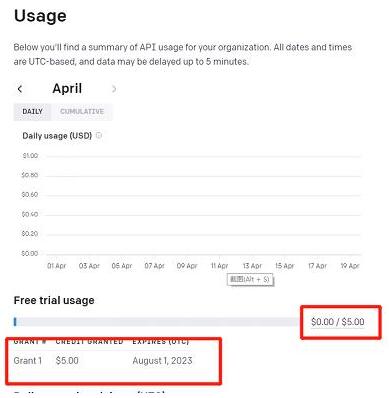This screenshot has height=398, width=389.
Task: Click the 01 Apr axis label
Action: [57, 266]
